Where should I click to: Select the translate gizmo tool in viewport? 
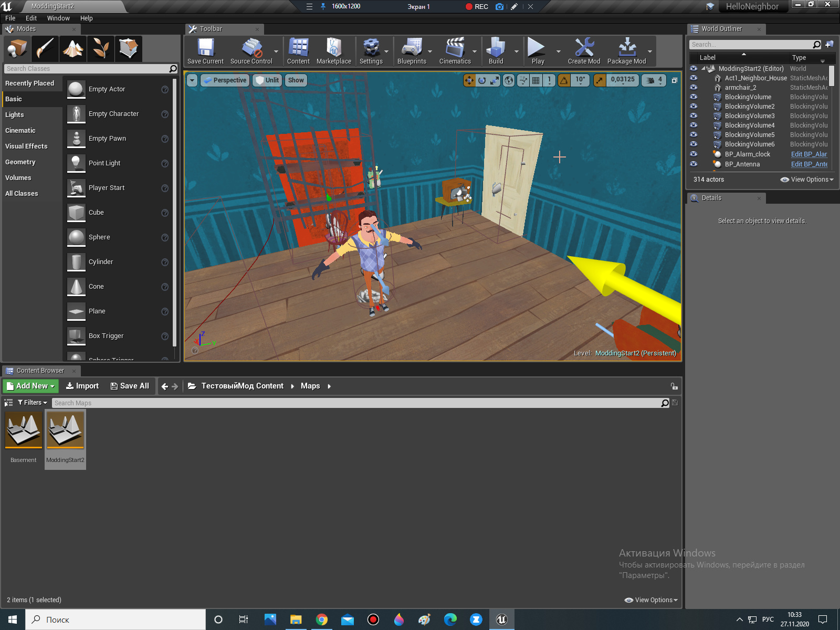point(469,80)
